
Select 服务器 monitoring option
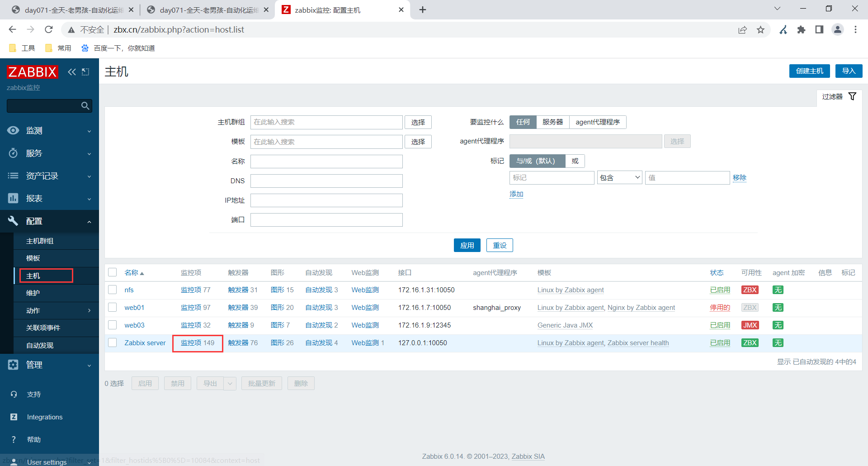point(553,122)
